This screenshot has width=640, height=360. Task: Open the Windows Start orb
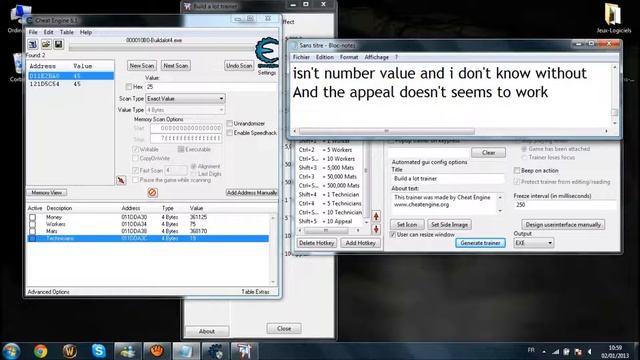pos(11,351)
